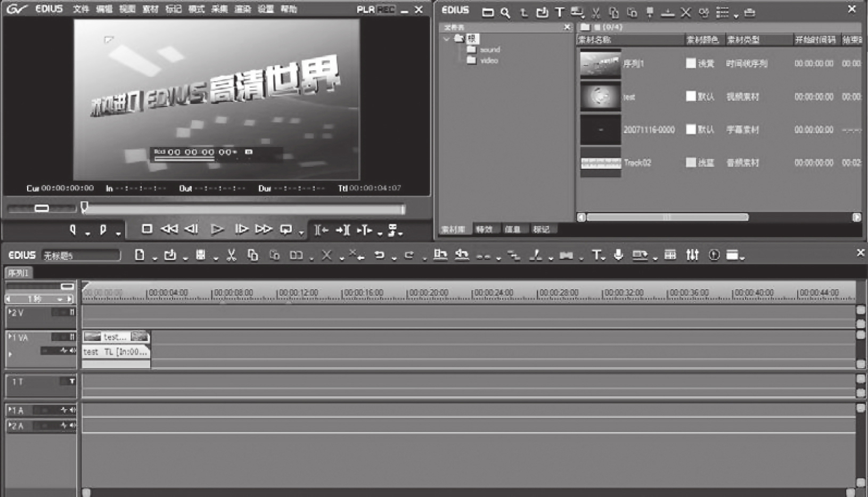Click the add clip icon in the bin toolbar

[x=542, y=12]
